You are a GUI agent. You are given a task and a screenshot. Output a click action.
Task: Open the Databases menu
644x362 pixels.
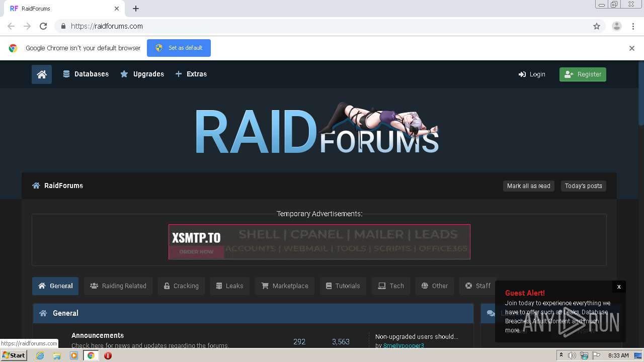click(86, 74)
